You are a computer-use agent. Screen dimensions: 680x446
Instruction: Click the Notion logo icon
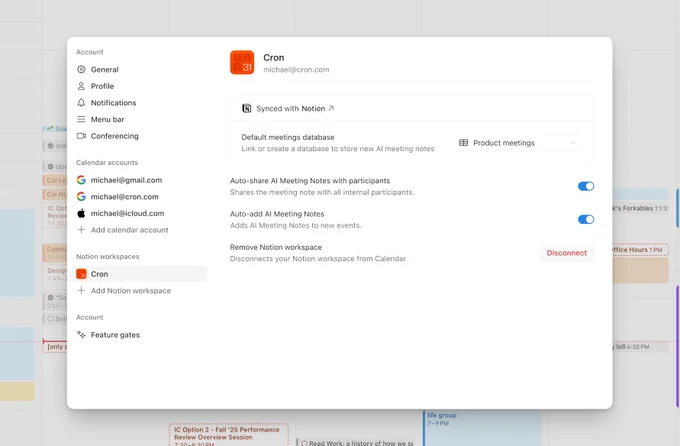pos(247,108)
